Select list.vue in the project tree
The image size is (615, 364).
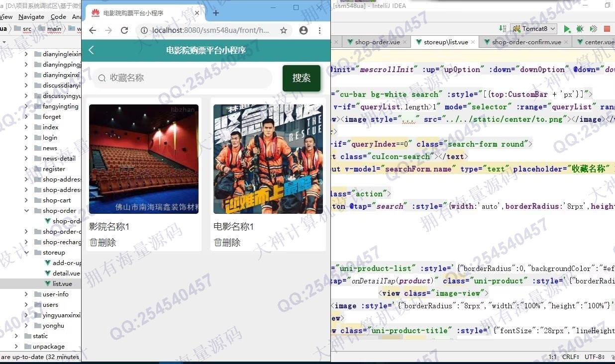(x=62, y=283)
